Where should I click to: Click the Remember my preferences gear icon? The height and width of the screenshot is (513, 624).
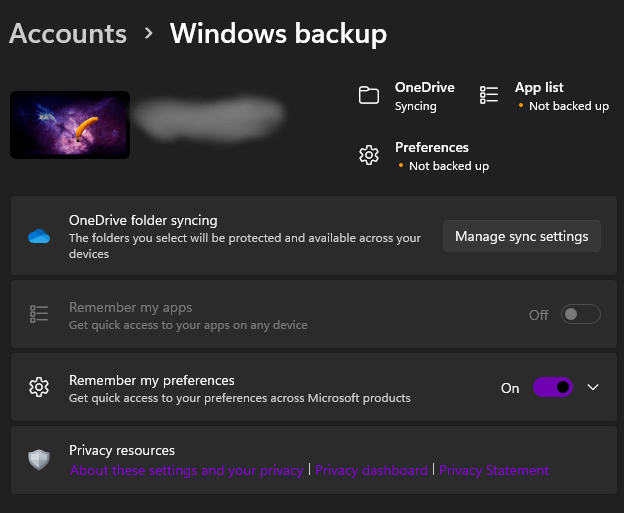pos(39,387)
